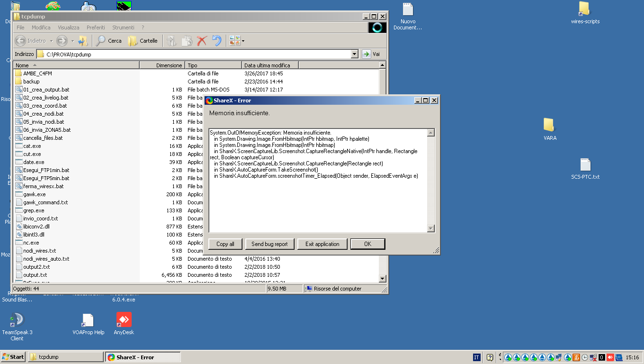Select SCS-PTC.txt desktop file
This screenshot has width=644, height=364.
pos(585,169)
